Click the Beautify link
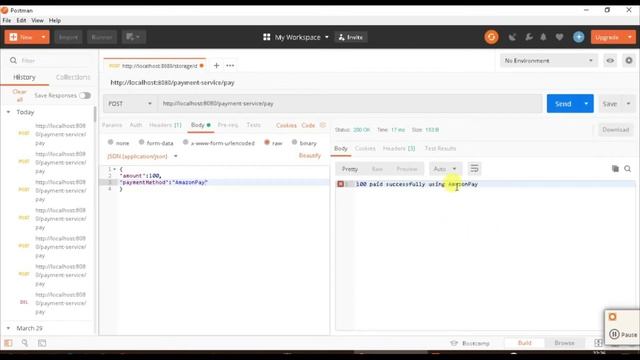The width and height of the screenshot is (640, 360). (310, 156)
